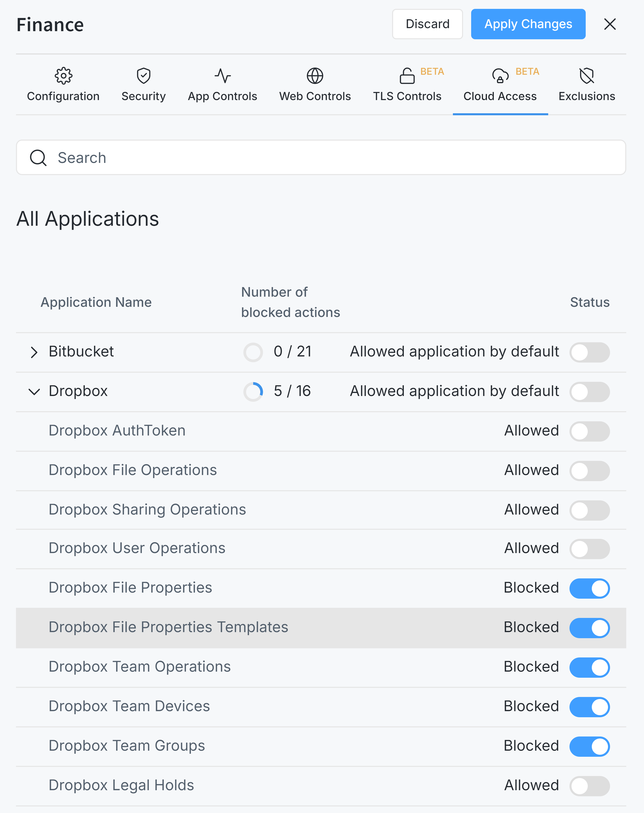Focus the Search input field
The width and height of the screenshot is (644, 813).
coord(321,158)
